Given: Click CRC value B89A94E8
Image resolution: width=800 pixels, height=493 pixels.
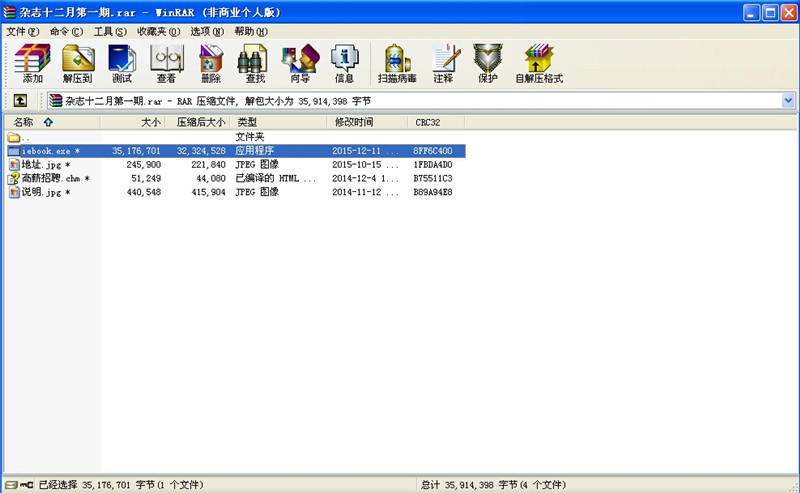Looking at the screenshot, I should (x=433, y=192).
